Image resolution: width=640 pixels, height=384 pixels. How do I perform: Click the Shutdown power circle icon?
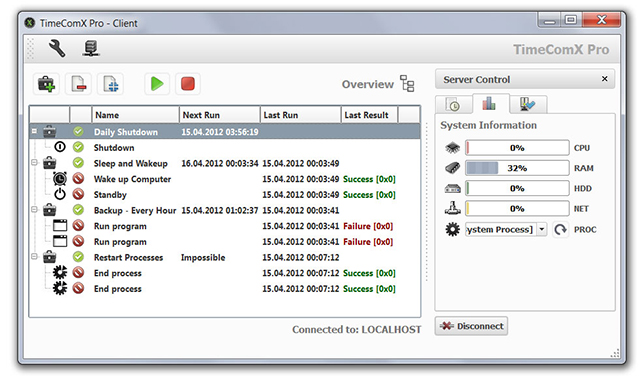click(x=60, y=147)
